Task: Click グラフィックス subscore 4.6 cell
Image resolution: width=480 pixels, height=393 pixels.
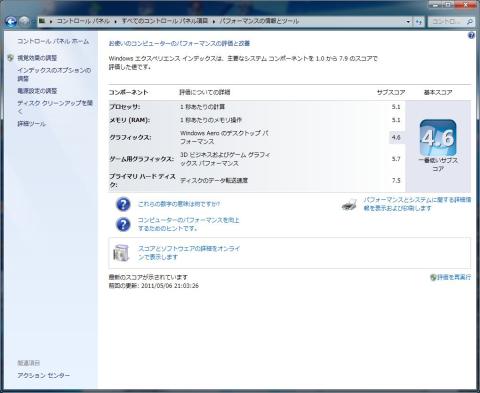Action: coord(397,137)
